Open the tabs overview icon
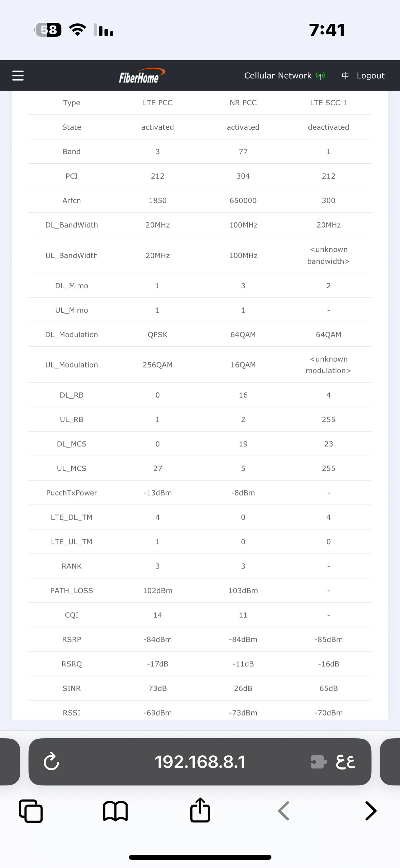Image resolution: width=400 pixels, height=868 pixels. tap(31, 811)
